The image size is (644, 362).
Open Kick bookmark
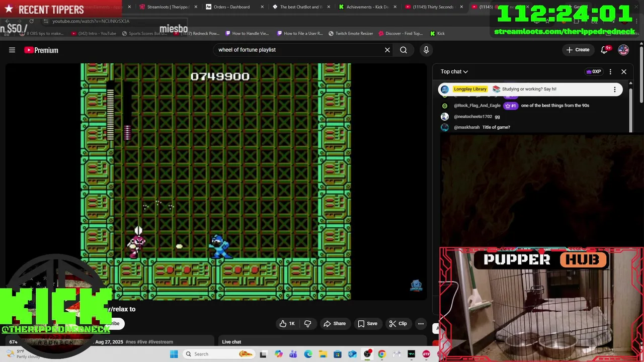[x=437, y=34]
